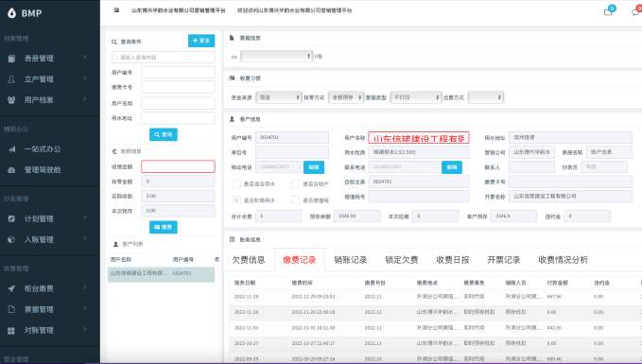Click the magnifier icon beside 查询条件
The image size is (642, 364).
tap(114, 42)
